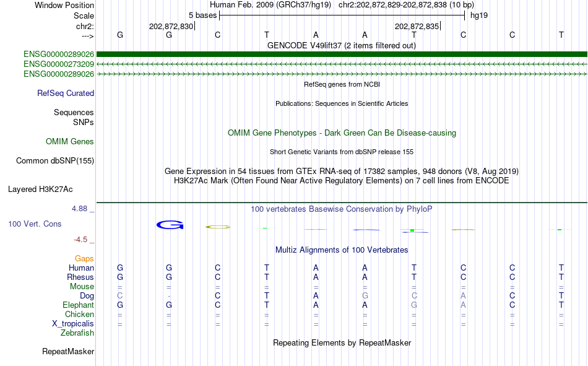The height and width of the screenshot is (366, 588).
Task: Click the Common dbSNP(155) label
Action: coord(54,160)
